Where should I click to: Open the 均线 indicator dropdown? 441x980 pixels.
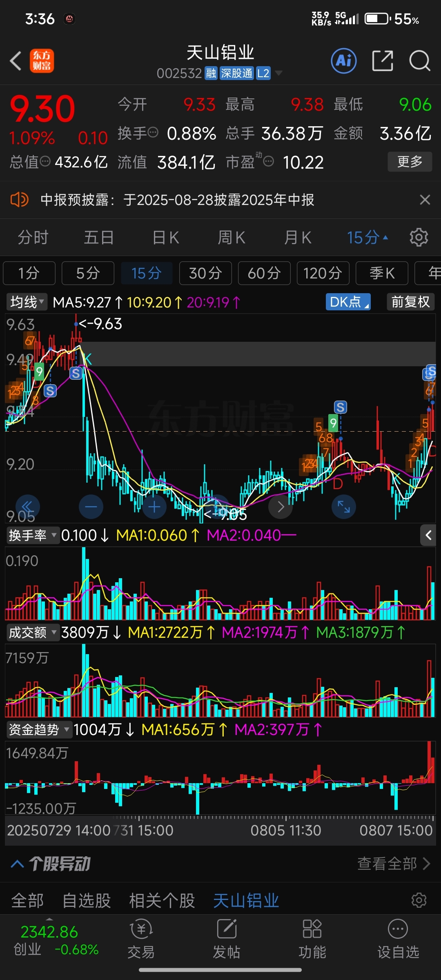pyautogui.click(x=27, y=302)
